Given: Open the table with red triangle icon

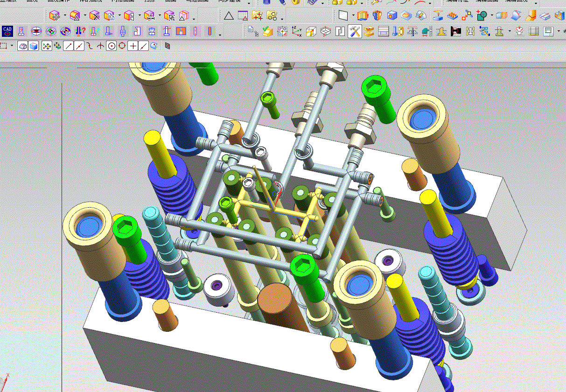Looking at the screenshot, I should click(x=243, y=16).
